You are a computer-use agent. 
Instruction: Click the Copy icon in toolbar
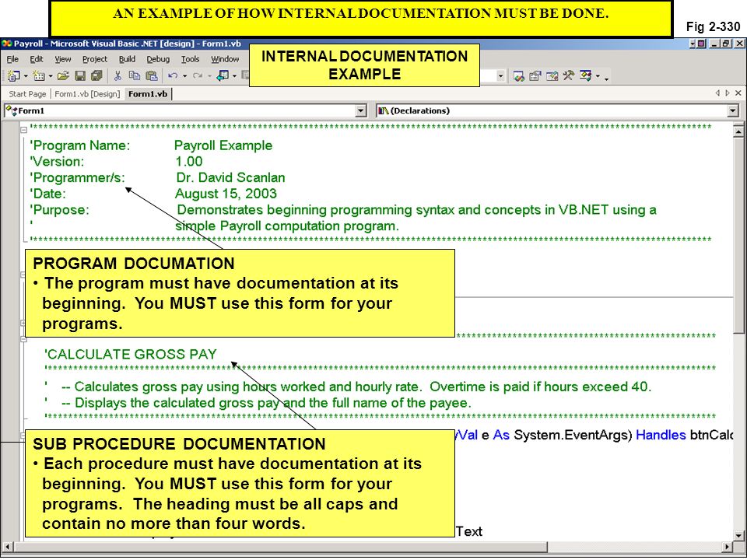(x=135, y=75)
